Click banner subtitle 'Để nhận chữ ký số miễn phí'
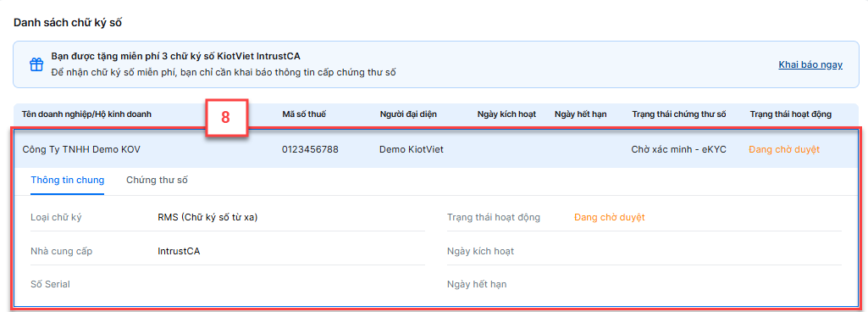The height and width of the screenshot is (312, 868). pos(224,72)
